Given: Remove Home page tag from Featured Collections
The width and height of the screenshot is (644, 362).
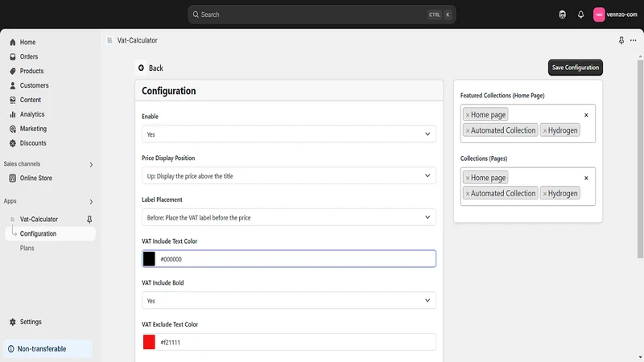Looking at the screenshot, I should coord(468,115).
